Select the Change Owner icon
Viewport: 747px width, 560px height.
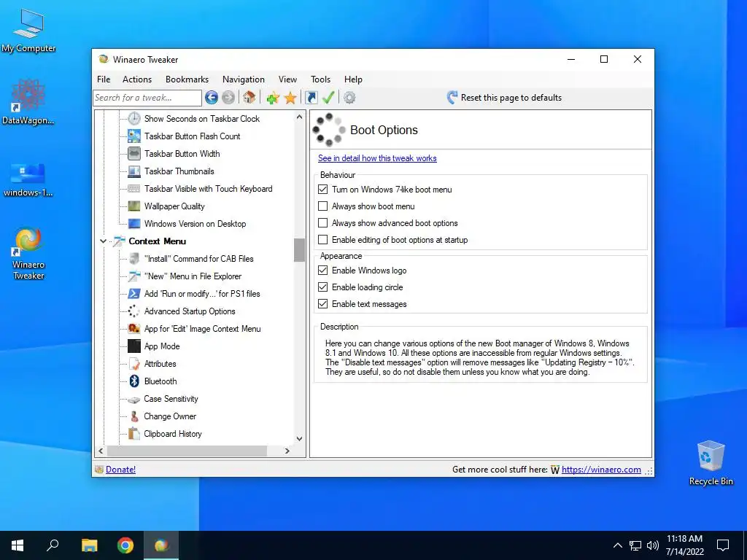[134, 416]
